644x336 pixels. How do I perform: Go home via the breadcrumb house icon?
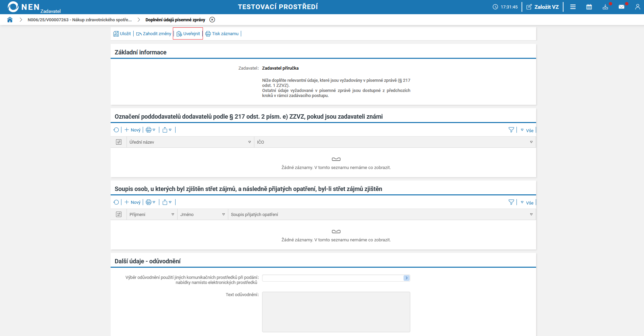click(10, 20)
